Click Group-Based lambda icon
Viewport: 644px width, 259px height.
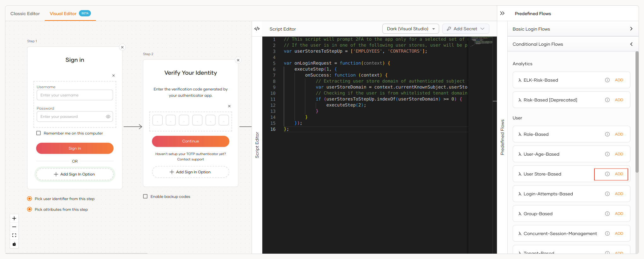tap(520, 214)
